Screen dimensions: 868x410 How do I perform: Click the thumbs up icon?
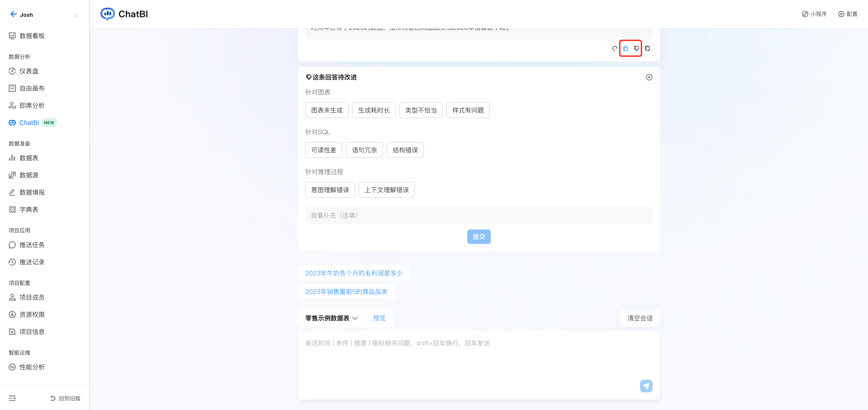pyautogui.click(x=625, y=48)
